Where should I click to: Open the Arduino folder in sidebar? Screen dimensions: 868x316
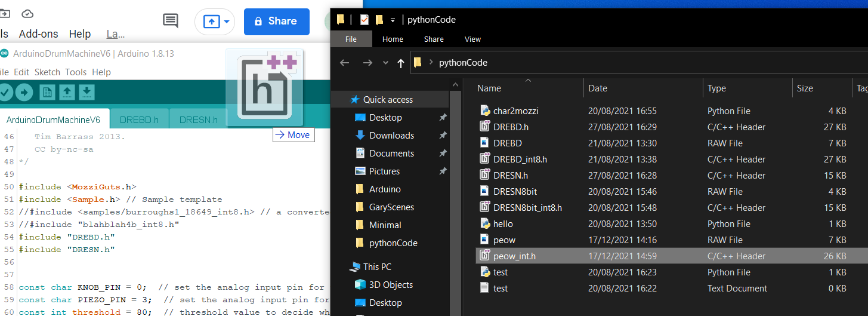coord(385,189)
